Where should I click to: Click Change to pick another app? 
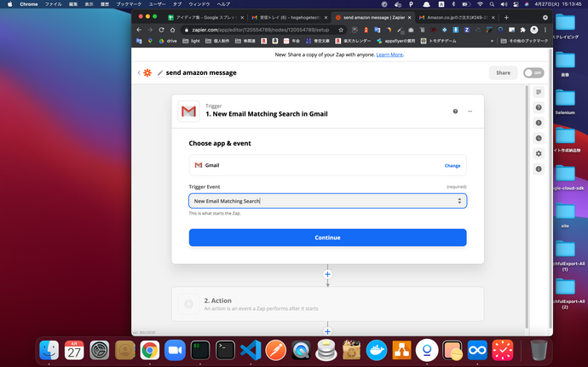pos(453,166)
